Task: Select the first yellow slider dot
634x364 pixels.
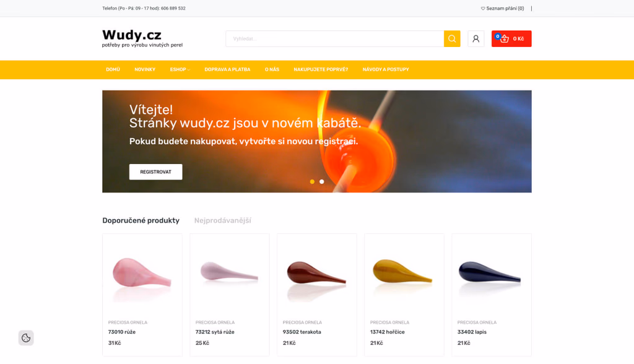Action: point(312,181)
